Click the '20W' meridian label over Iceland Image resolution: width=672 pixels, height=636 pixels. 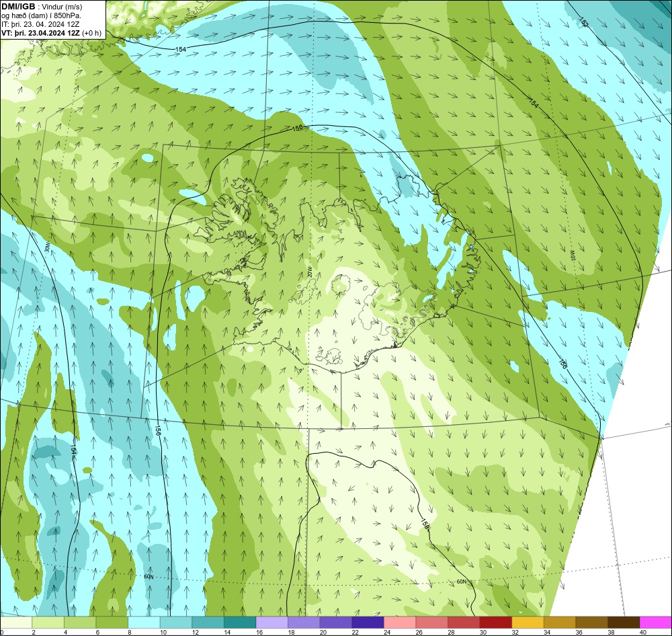(x=309, y=271)
